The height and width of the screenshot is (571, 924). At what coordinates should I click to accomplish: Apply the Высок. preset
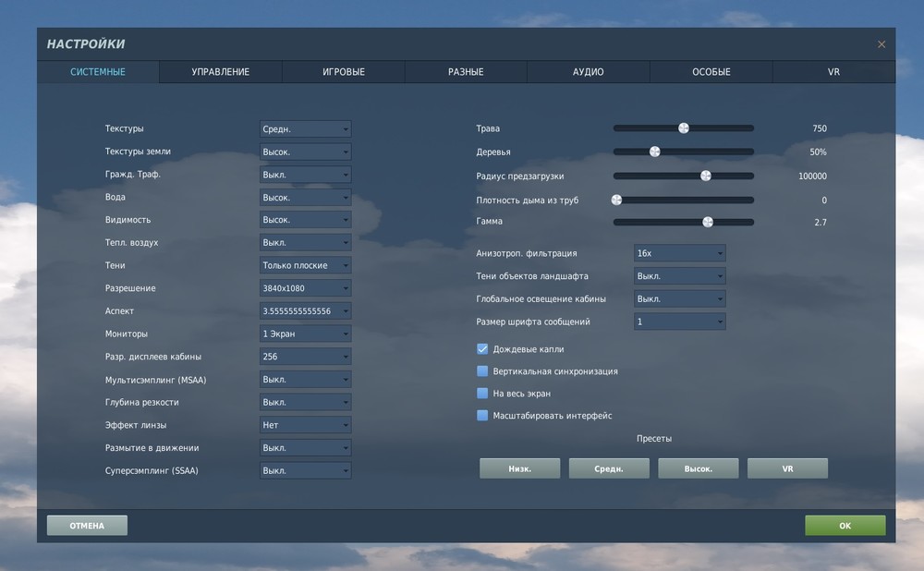click(x=699, y=468)
